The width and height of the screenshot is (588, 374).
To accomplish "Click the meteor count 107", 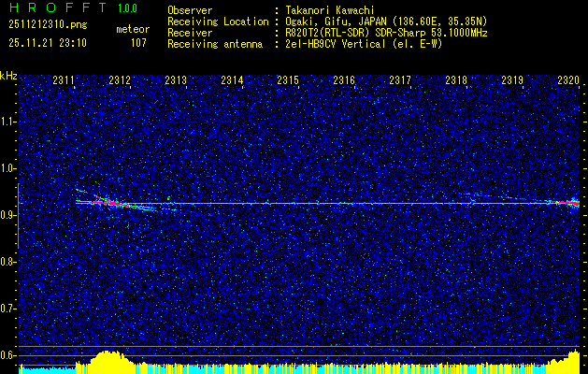I will point(138,43).
